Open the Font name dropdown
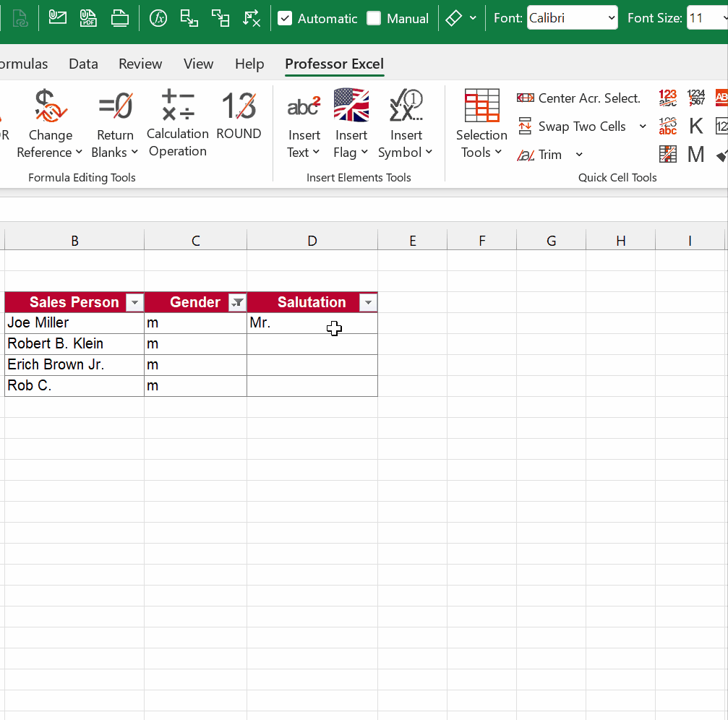The width and height of the screenshot is (728, 720). 611,18
